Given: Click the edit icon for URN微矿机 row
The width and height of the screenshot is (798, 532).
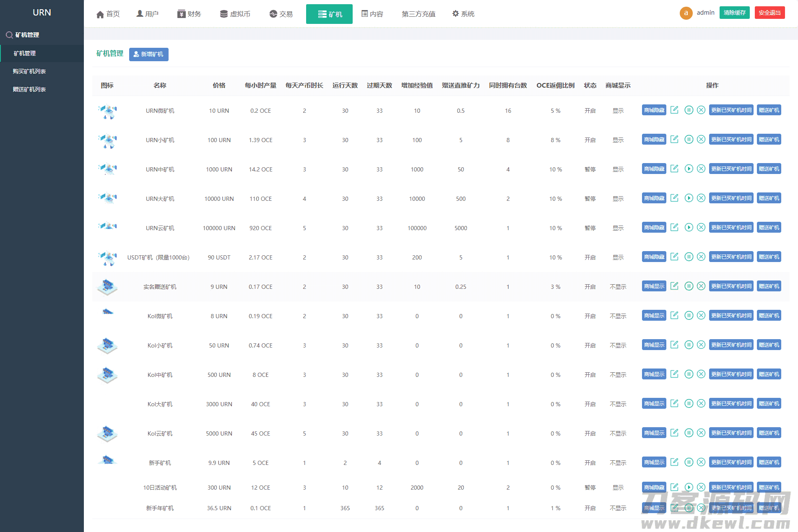Looking at the screenshot, I should click(674, 110).
